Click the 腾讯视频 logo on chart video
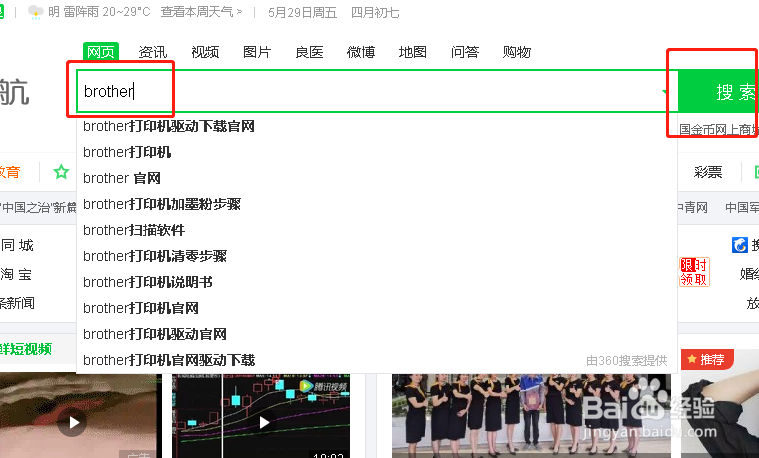This screenshot has width=759, height=458. click(324, 386)
